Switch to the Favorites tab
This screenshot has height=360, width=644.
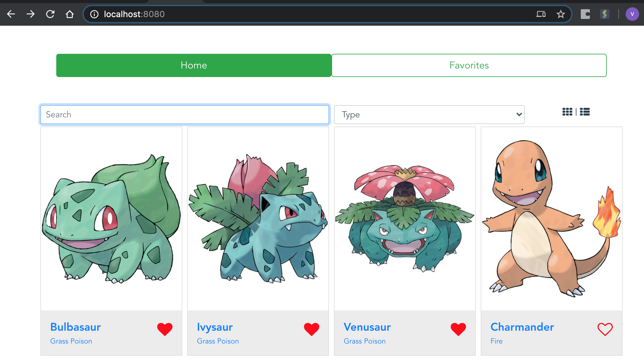tap(469, 65)
